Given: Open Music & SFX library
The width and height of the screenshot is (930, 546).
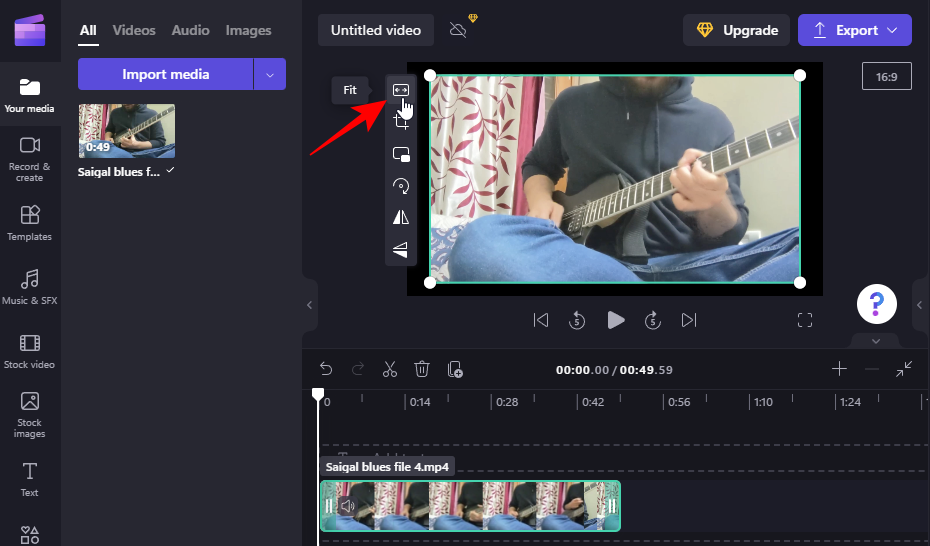Looking at the screenshot, I should 30,287.
